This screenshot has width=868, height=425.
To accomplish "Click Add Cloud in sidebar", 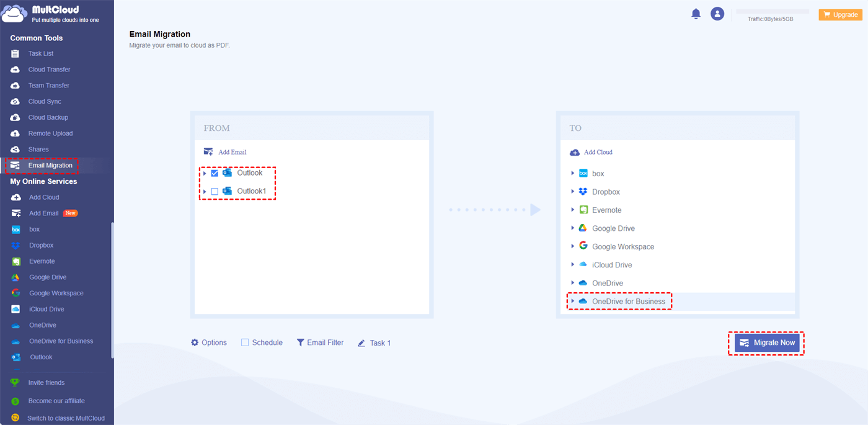I will click(44, 197).
